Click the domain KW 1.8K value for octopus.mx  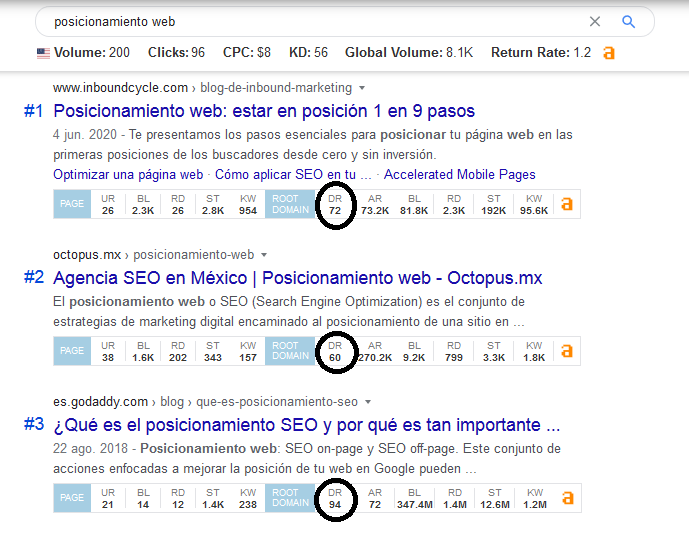tap(534, 358)
